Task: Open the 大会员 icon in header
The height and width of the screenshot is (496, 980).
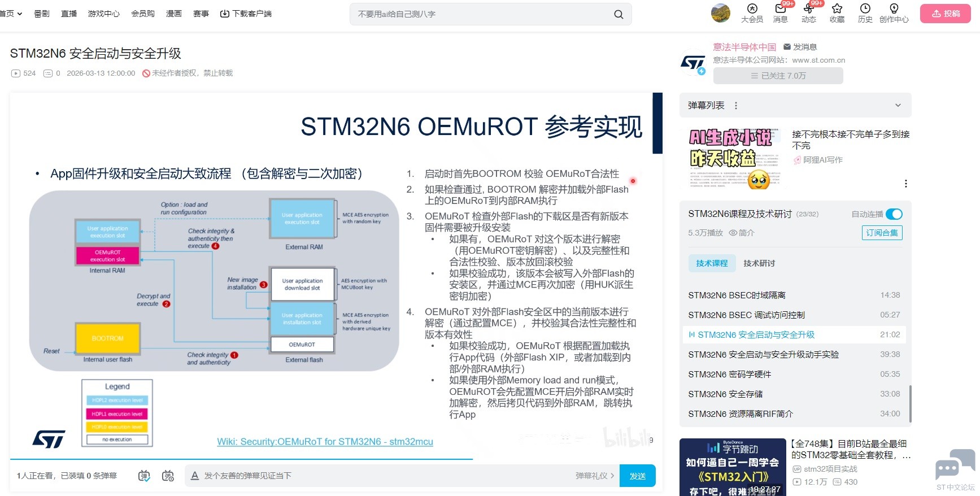Action: pyautogui.click(x=752, y=8)
